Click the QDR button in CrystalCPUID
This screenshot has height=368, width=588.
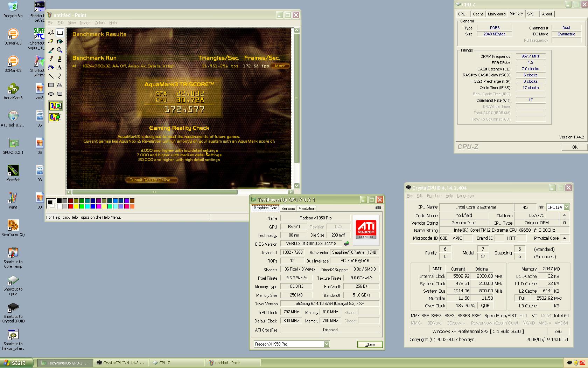coord(485,305)
